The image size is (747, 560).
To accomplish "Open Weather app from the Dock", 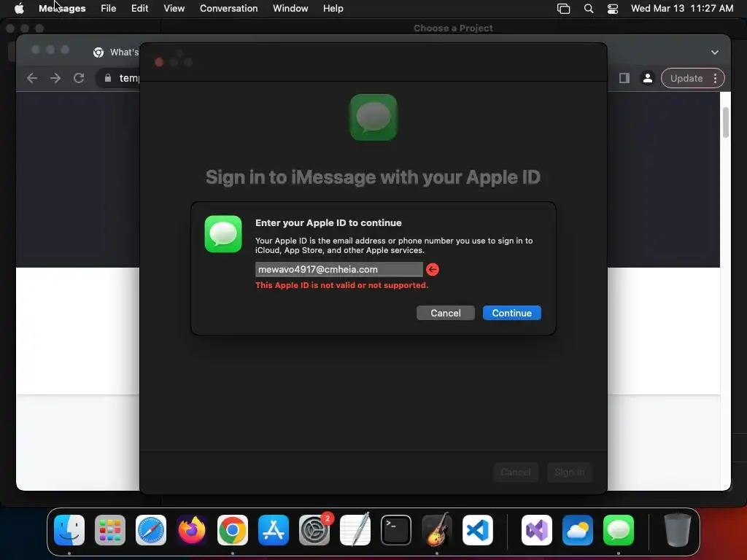I will (578, 530).
